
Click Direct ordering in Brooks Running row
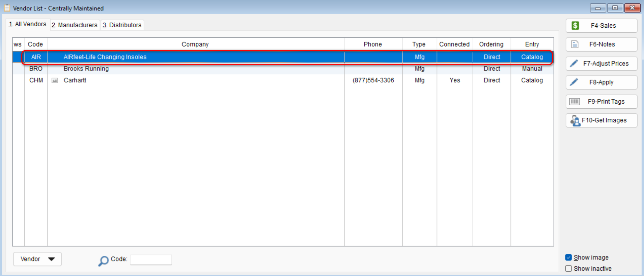[x=492, y=68]
